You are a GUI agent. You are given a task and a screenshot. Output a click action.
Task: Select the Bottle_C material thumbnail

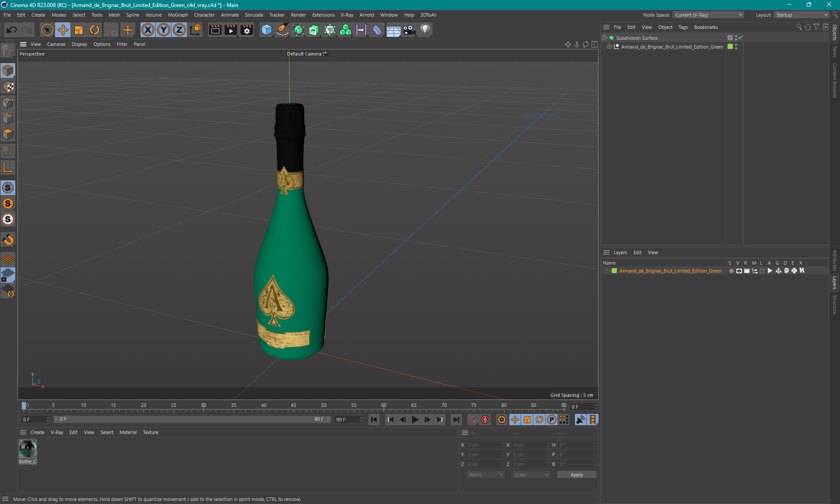28,449
